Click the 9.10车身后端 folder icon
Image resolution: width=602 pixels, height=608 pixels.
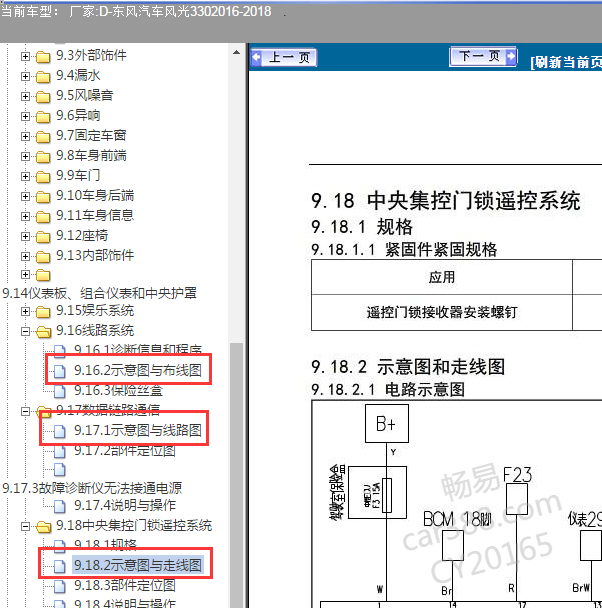pos(43,197)
